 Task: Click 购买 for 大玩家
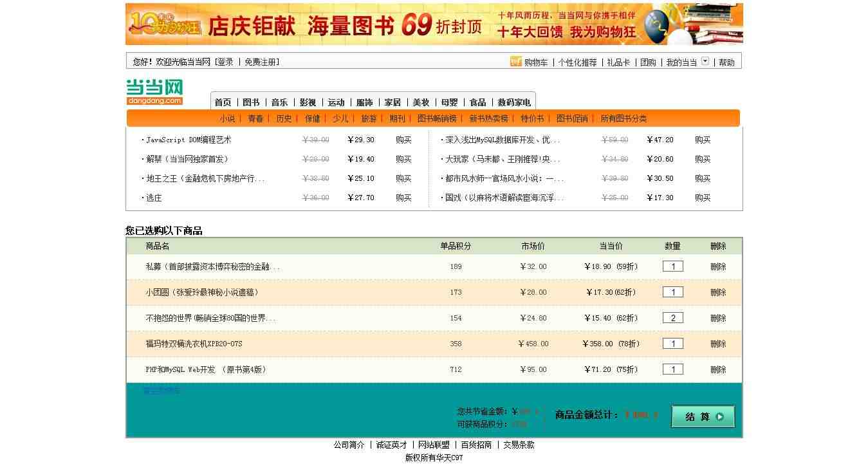(x=703, y=159)
